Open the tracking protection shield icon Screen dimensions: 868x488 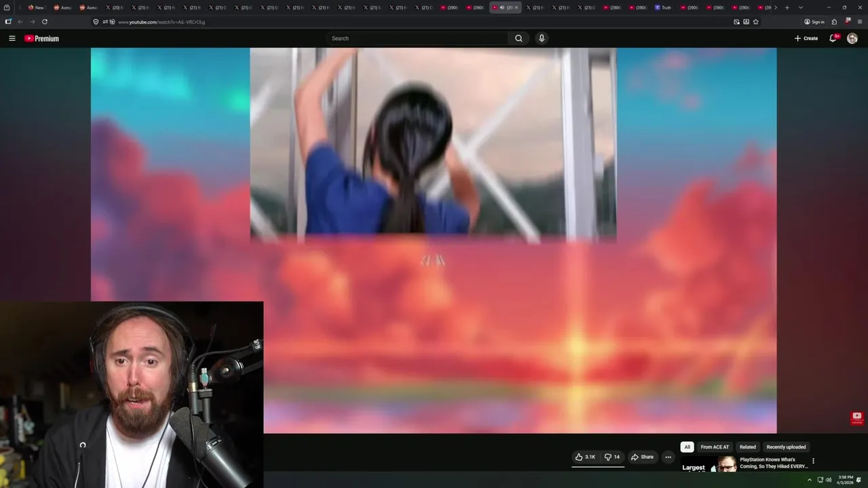pyautogui.click(x=96, y=22)
